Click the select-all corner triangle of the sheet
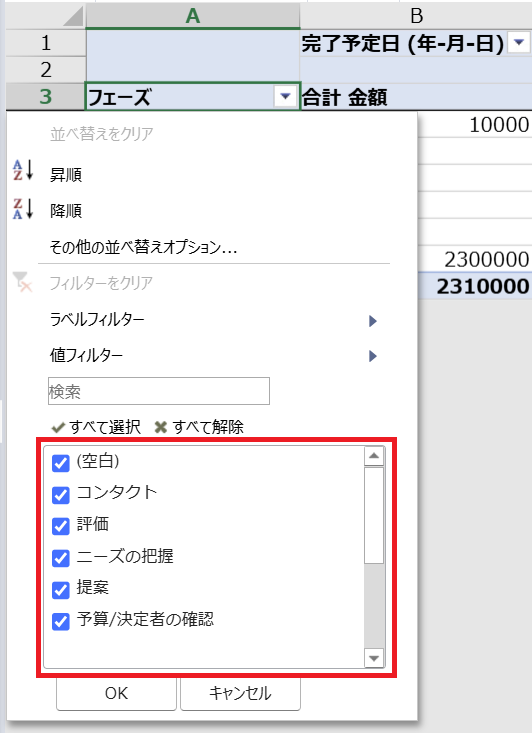532x733 pixels. pos(73,16)
